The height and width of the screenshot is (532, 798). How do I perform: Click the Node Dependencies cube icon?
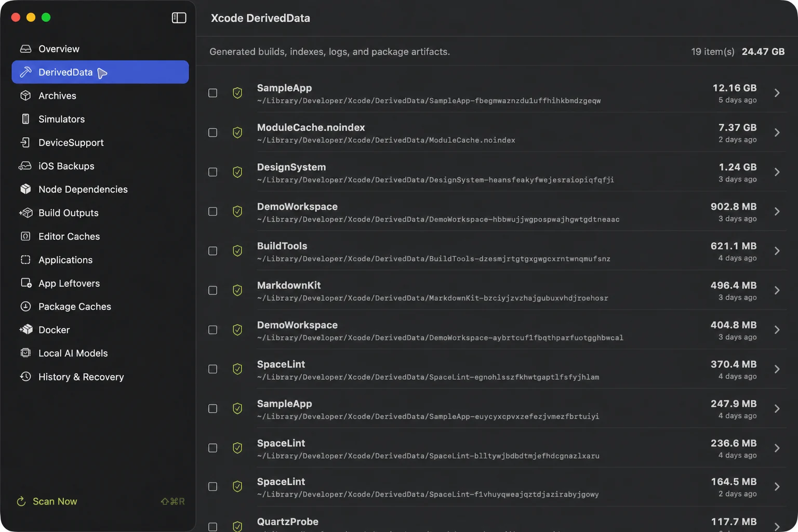(25, 189)
